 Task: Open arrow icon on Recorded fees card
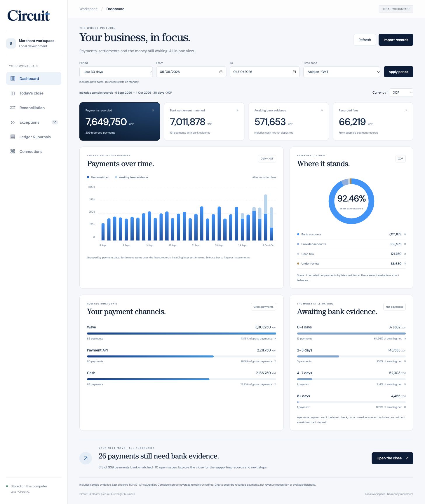[406, 111]
